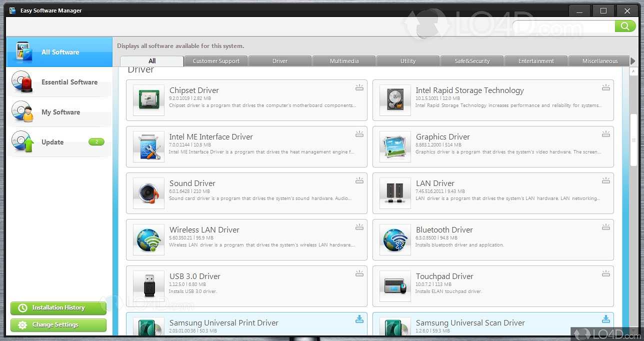Click the Bluetooth Driver globe icon
The width and height of the screenshot is (644, 341).
[395, 239]
